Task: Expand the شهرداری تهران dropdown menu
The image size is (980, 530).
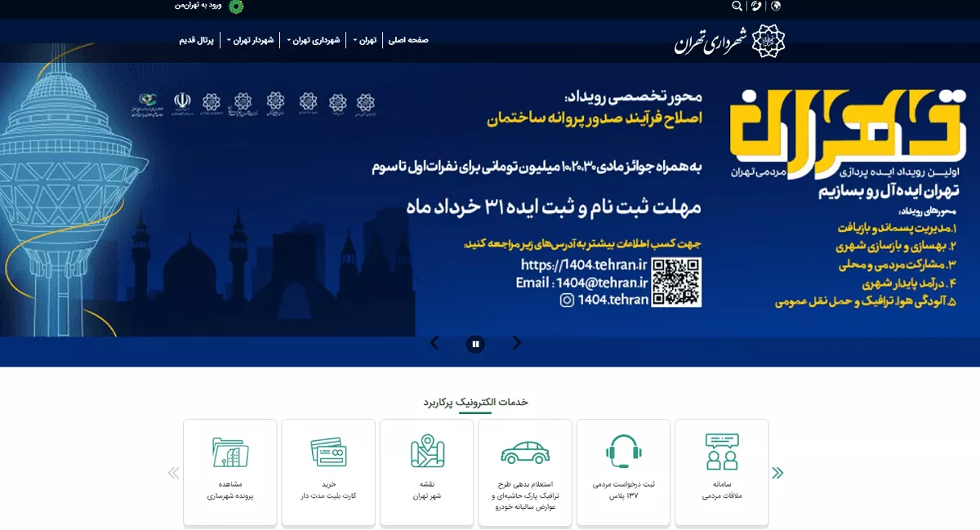Action: [313, 40]
